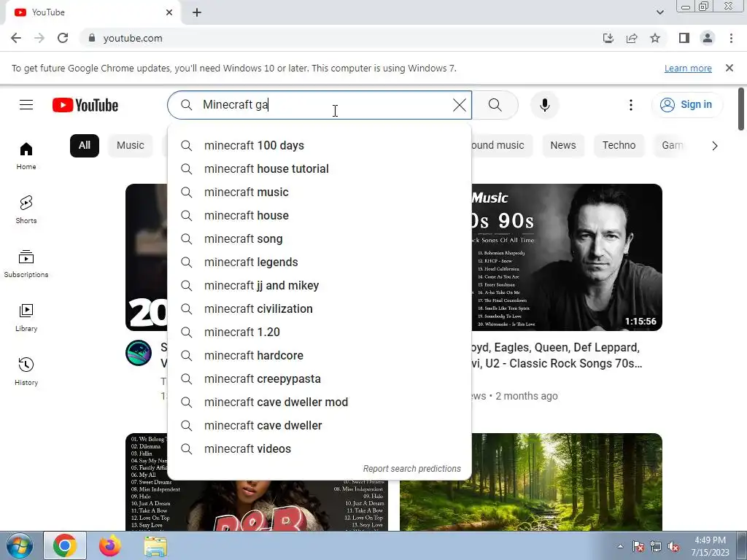Open the Windows Start menu
747x560 pixels.
click(19, 545)
